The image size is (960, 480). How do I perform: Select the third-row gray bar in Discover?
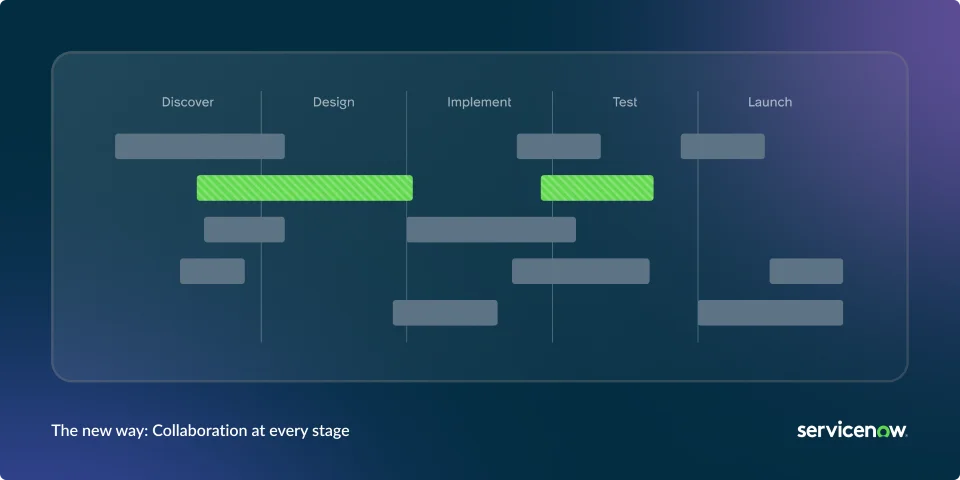pyautogui.click(x=244, y=230)
